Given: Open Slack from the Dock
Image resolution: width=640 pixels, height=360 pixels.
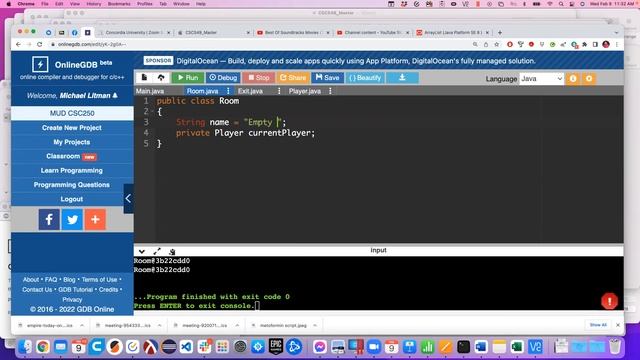Looking at the screenshot, I should (204, 347).
